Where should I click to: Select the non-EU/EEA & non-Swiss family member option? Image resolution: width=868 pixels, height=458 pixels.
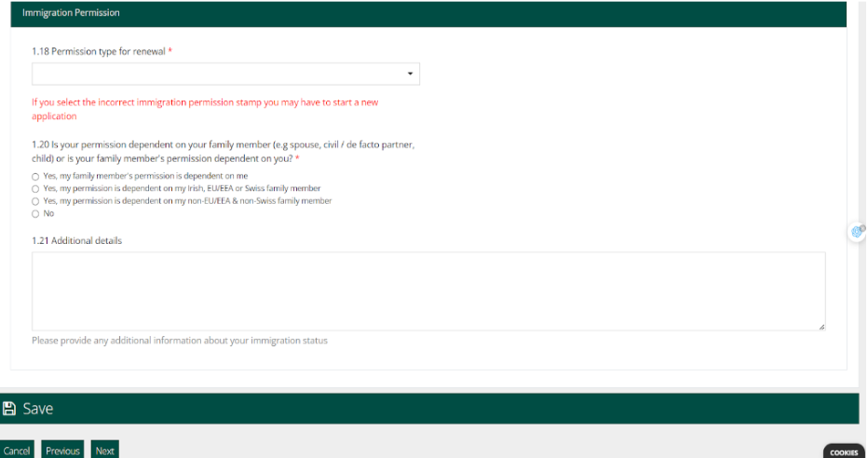tap(35, 201)
